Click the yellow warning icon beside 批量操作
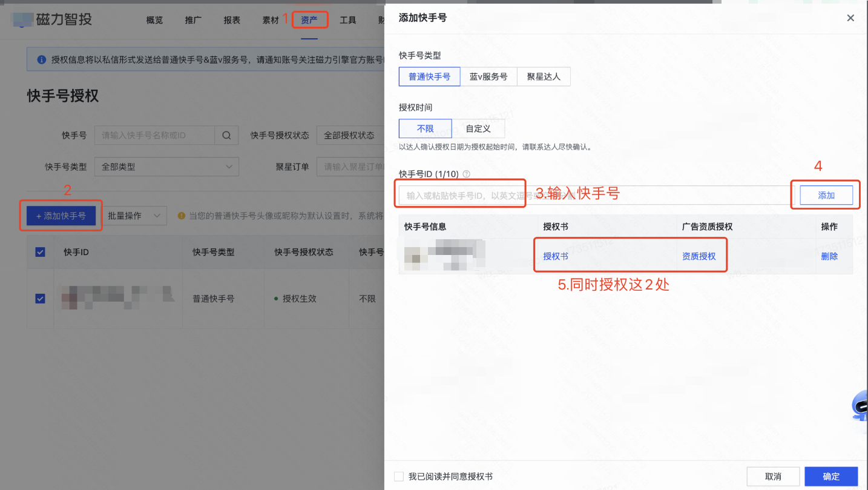This screenshot has height=490, width=868. point(182,216)
